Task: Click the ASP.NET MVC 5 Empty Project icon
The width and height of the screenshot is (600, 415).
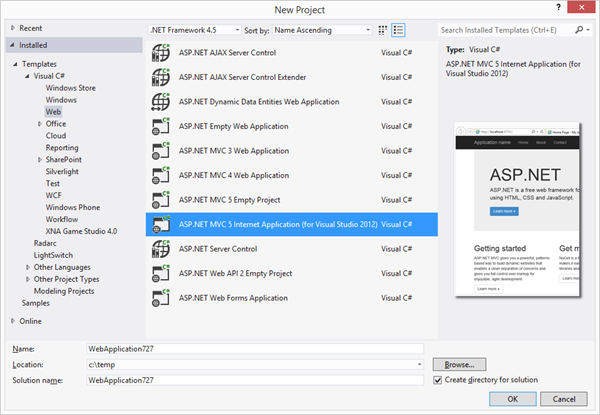Action: tap(161, 200)
